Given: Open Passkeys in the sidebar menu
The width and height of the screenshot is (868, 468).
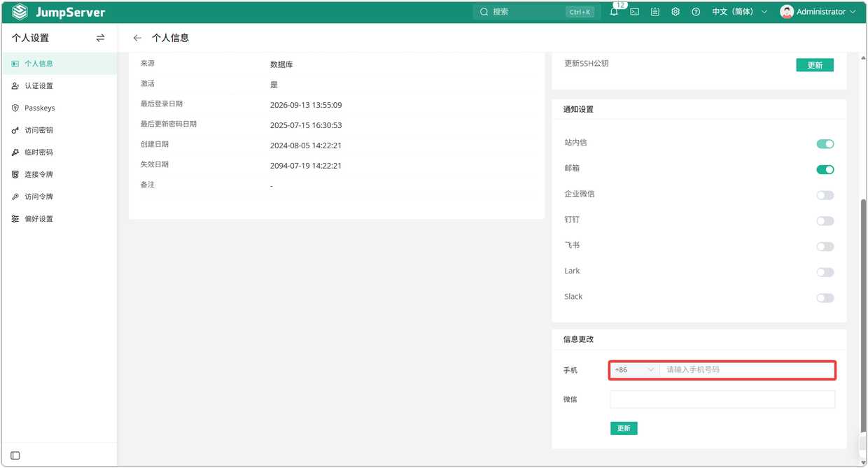Looking at the screenshot, I should [59, 108].
